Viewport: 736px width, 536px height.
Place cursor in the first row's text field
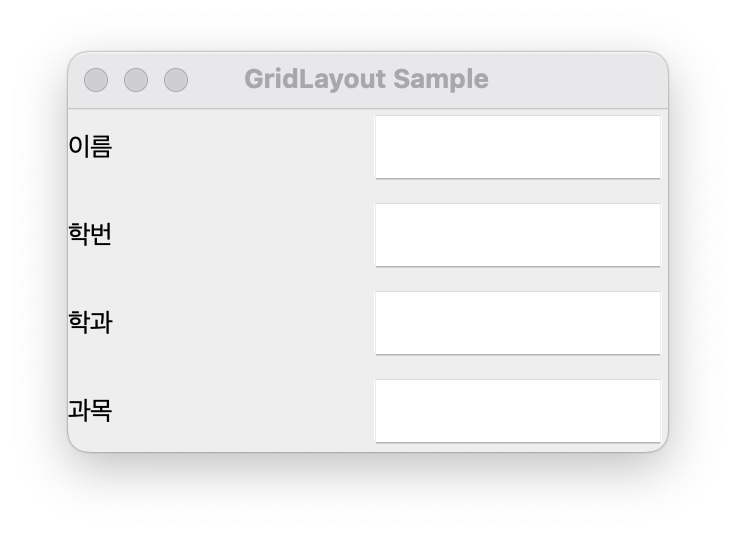518,147
